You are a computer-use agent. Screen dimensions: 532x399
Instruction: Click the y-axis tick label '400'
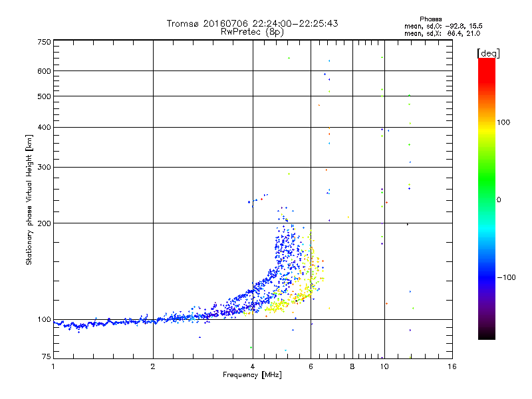(44, 127)
